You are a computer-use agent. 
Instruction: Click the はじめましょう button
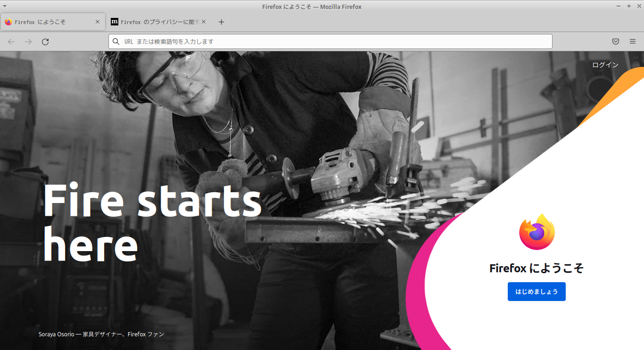tap(537, 292)
